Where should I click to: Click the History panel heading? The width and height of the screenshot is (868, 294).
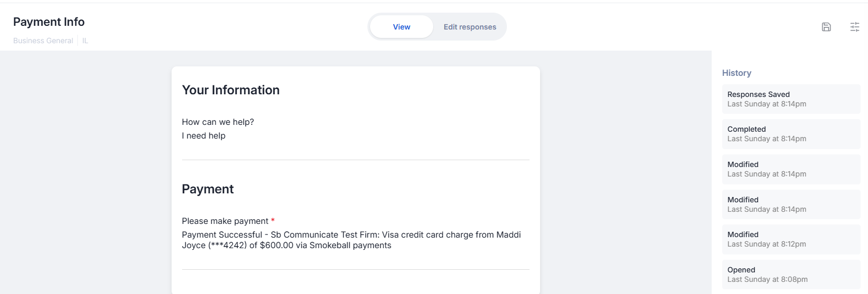click(x=736, y=73)
